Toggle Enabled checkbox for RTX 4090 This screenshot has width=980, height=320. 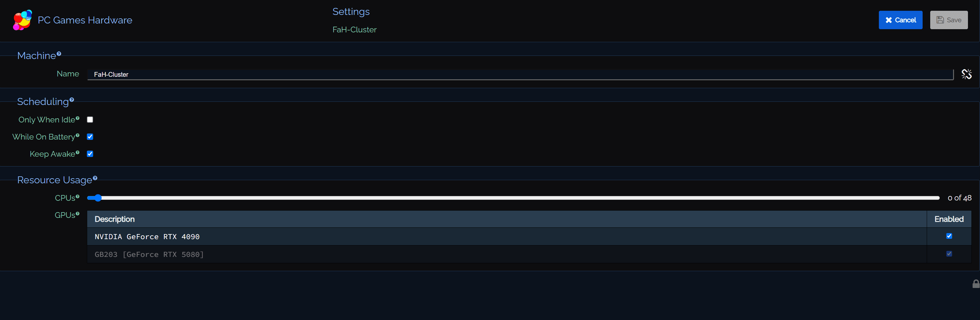pyautogui.click(x=949, y=236)
